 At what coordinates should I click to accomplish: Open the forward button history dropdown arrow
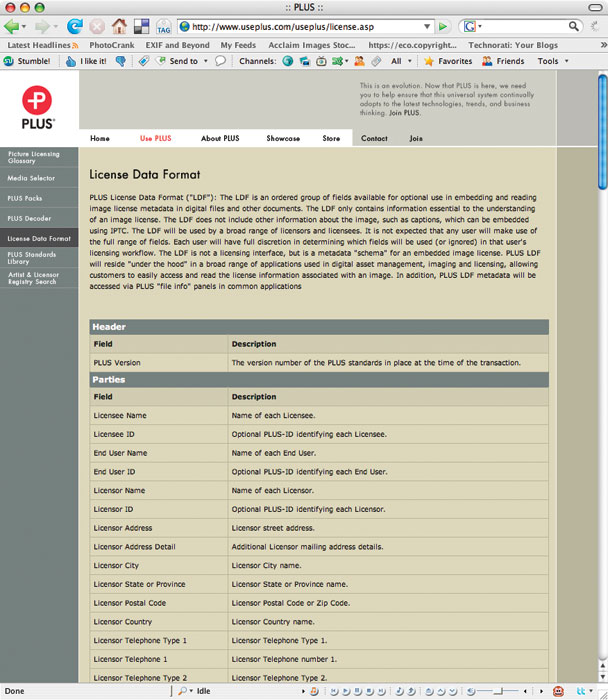pos(55,27)
